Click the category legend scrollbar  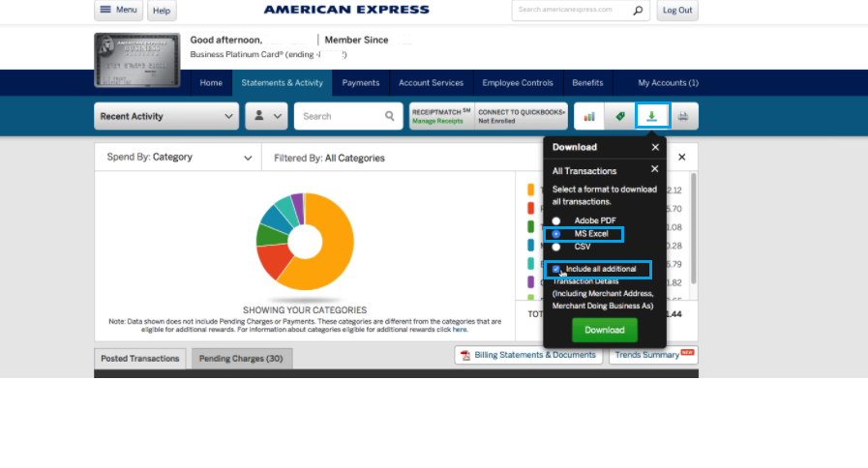[693, 228]
